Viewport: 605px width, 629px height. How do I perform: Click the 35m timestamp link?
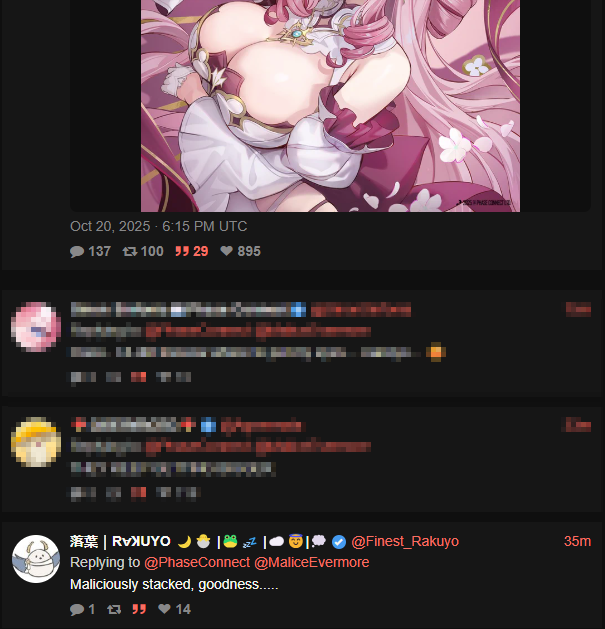coord(577,542)
